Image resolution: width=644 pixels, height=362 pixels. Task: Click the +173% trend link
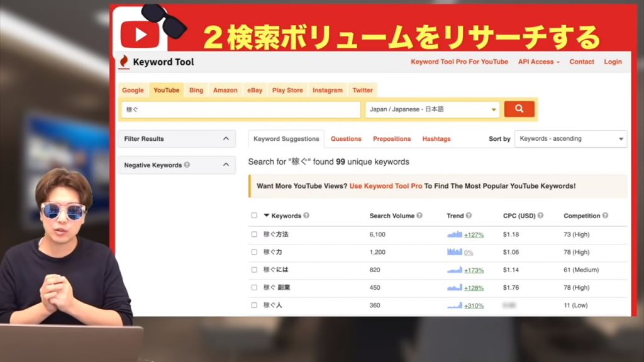pyautogui.click(x=474, y=270)
